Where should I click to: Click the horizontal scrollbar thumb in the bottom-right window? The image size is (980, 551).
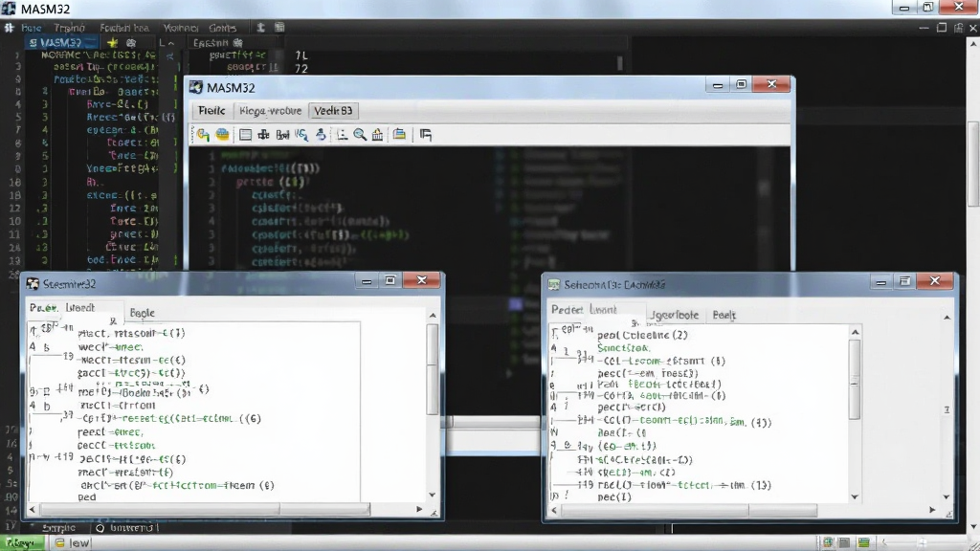[689, 511]
